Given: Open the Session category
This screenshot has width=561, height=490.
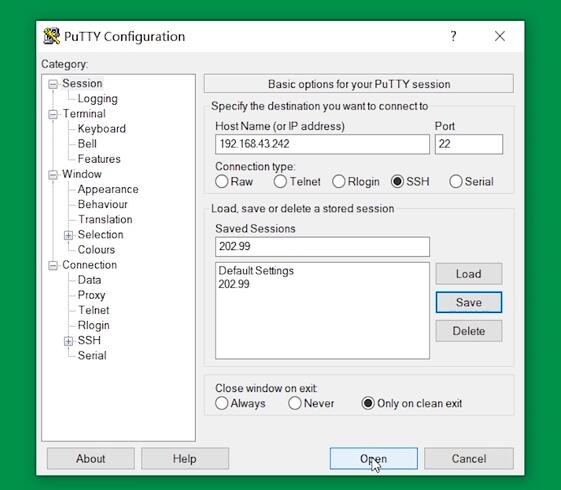Looking at the screenshot, I should click(x=82, y=83).
